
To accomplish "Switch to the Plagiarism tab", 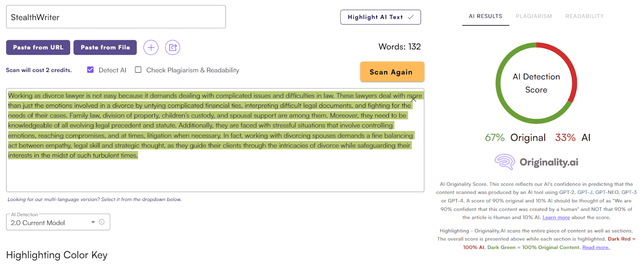I will tap(534, 16).
